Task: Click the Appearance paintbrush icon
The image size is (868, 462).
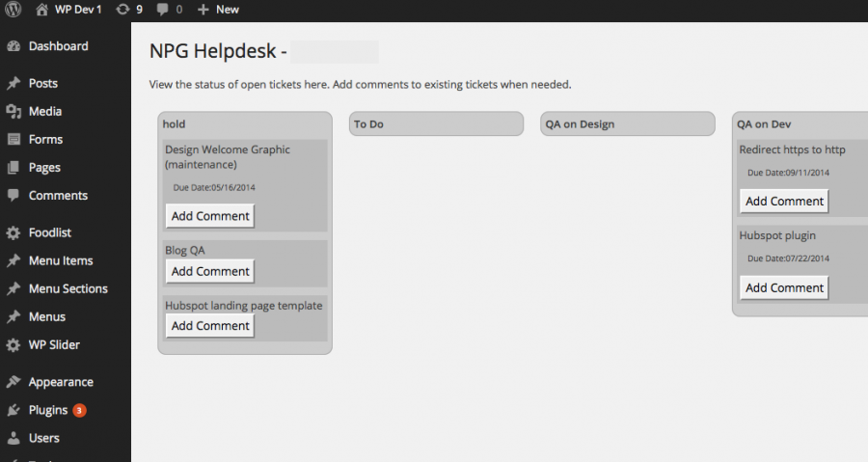Action: click(x=14, y=382)
